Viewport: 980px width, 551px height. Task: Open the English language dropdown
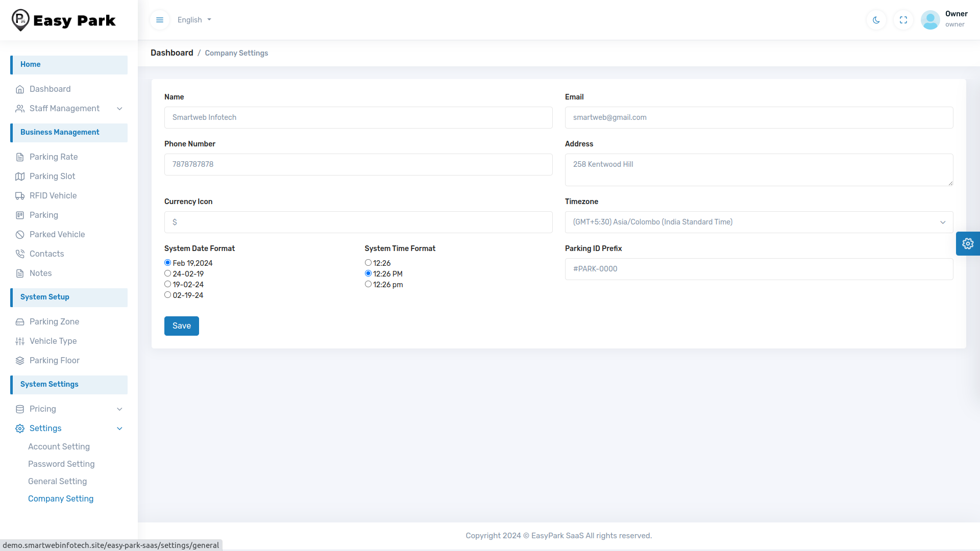[194, 20]
